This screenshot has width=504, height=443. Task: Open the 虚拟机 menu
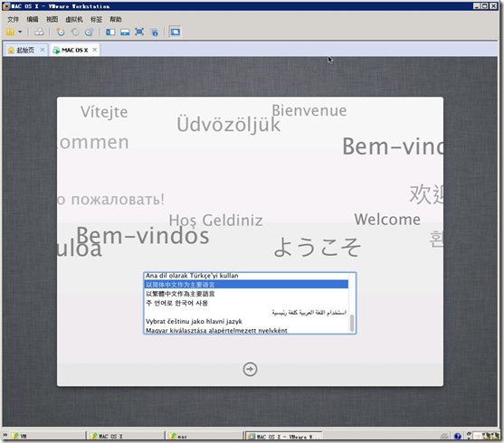coord(74,19)
